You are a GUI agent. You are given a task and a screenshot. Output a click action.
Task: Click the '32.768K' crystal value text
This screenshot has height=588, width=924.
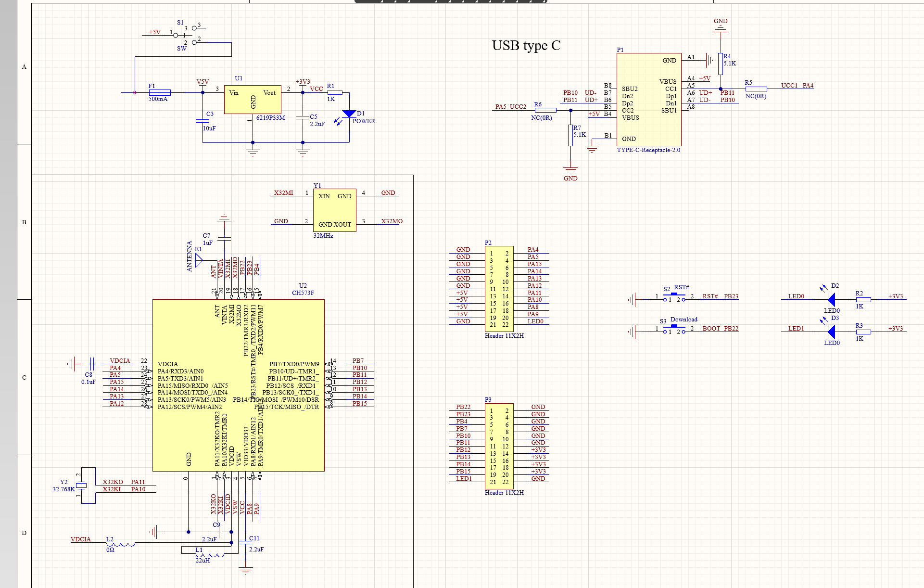pyautogui.click(x=64, y=489)
